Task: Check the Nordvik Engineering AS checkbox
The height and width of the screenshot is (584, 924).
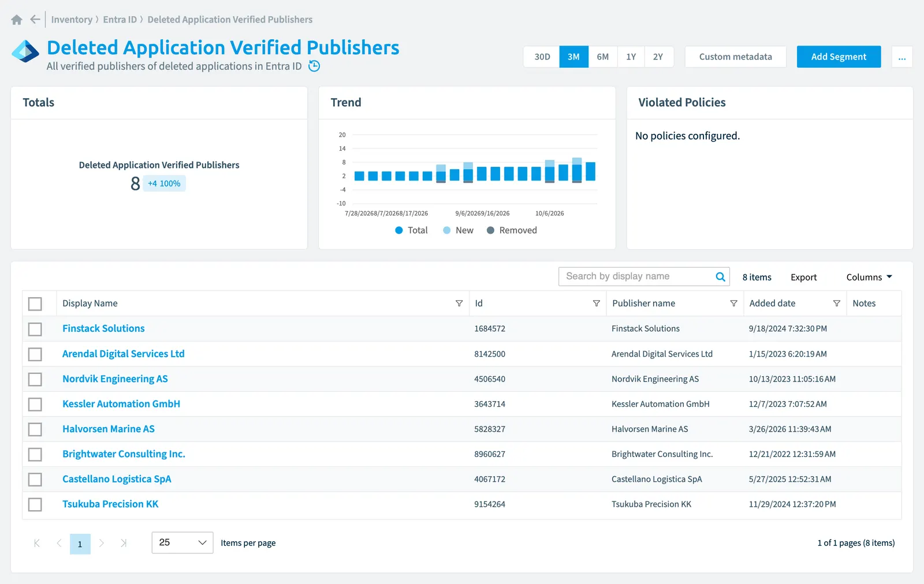Action: pos(35,379)
